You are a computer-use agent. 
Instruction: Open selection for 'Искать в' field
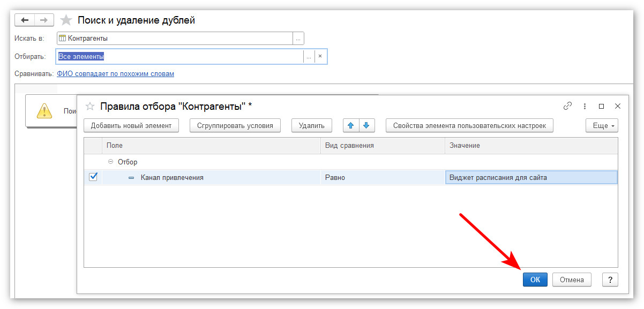(298, 39)
